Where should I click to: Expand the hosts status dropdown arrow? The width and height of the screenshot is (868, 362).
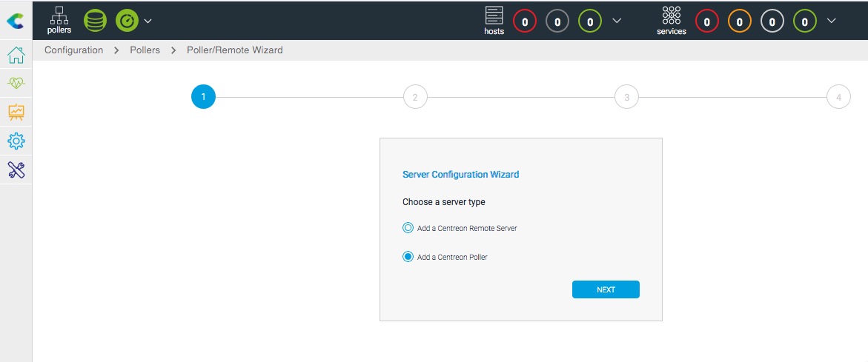point(617,21)
